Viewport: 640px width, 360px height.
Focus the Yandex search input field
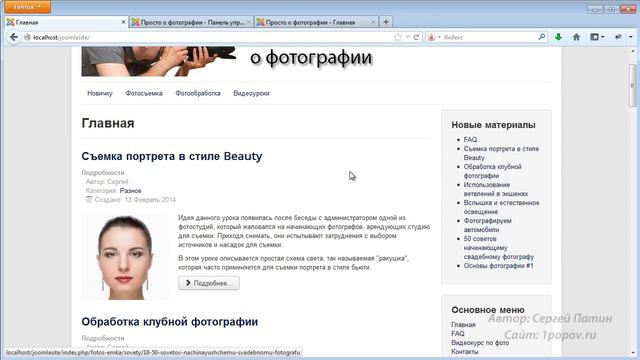pyautogui.click(x=490, y=37)
